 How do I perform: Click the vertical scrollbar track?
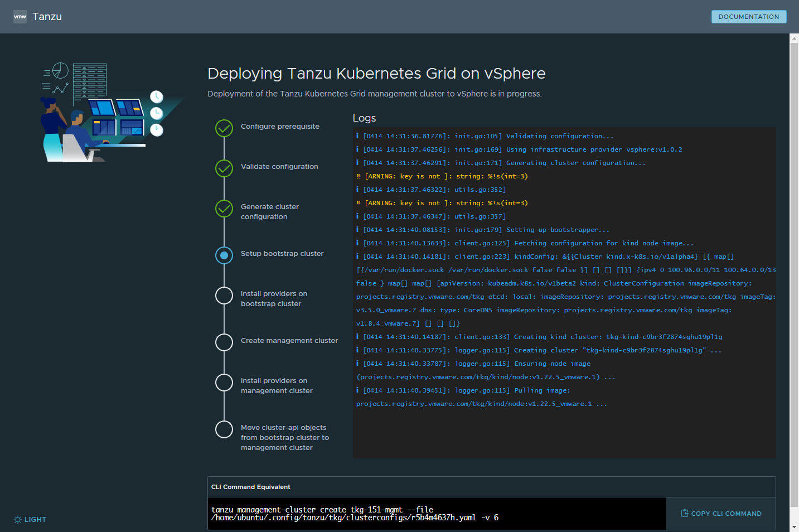(x=794, y=282)
